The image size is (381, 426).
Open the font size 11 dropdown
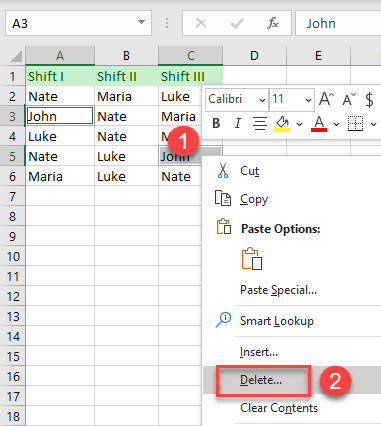[x=308, y=100]
